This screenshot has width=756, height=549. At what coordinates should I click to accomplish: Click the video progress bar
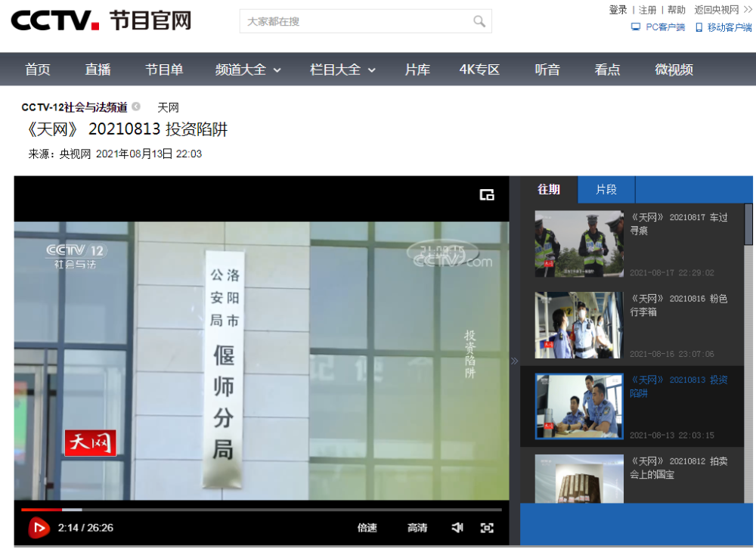click(x=262, y=510)
